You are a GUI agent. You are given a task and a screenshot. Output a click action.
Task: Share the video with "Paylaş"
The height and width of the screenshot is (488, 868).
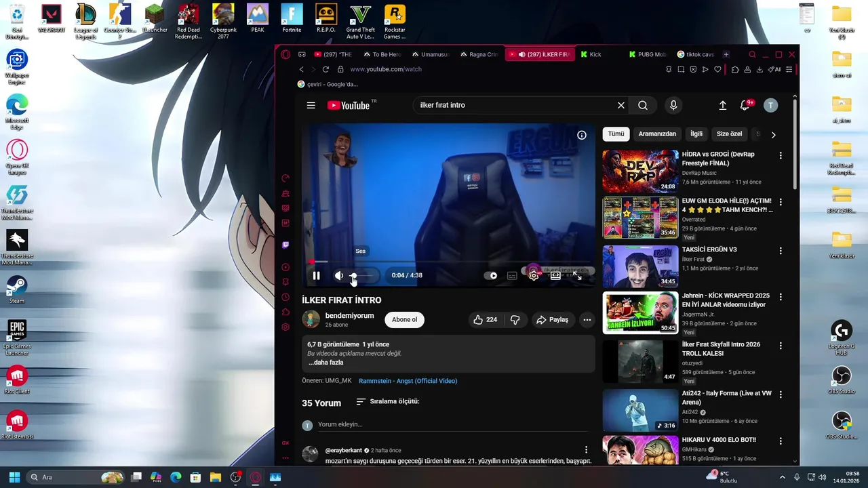tap(552, 320)
